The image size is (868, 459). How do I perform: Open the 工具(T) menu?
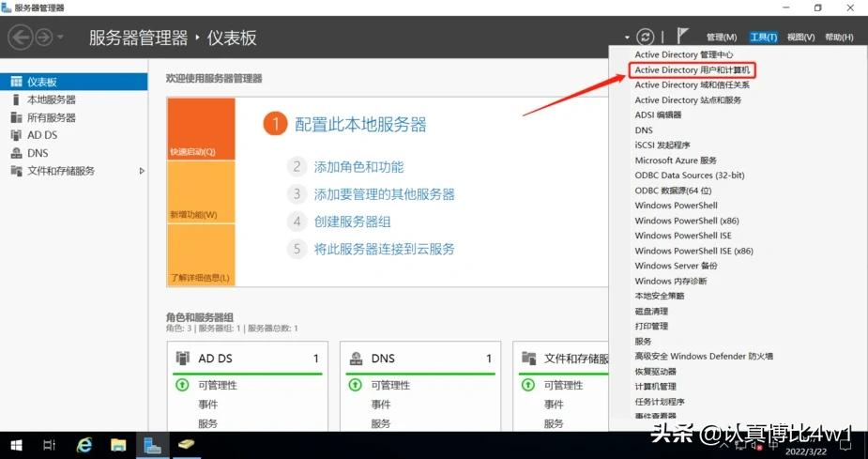[764, 38]
